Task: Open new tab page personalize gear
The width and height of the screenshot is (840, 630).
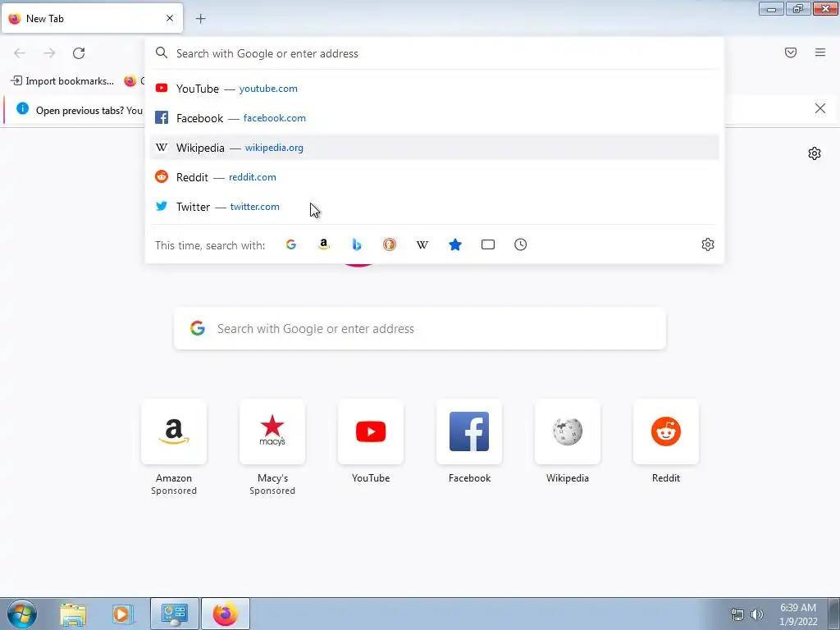Action: tap(815, 153)
